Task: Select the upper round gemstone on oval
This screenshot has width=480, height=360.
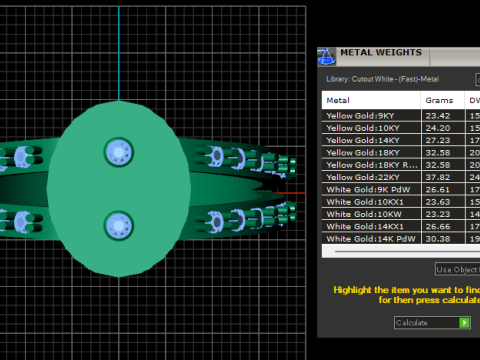Action: [x=119, y=152]
